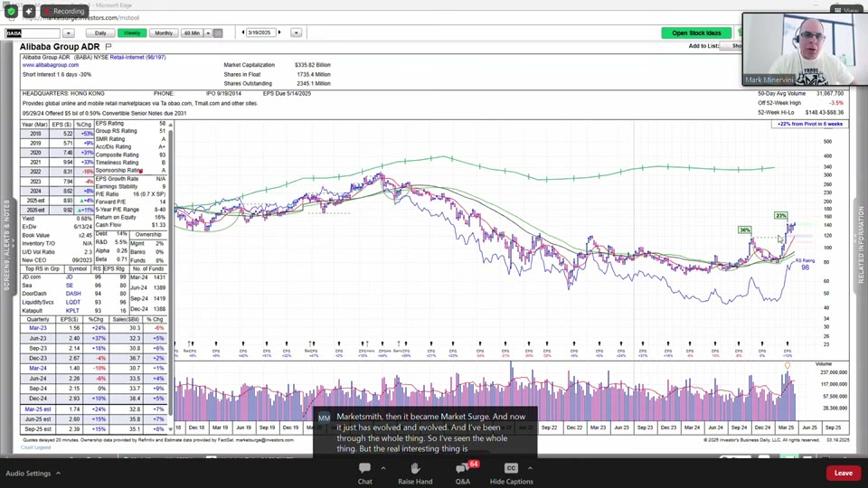Click the Dec-24 quarterly row
The width and height of the screenshot is (868, 488).
click(x=93, y=399)
